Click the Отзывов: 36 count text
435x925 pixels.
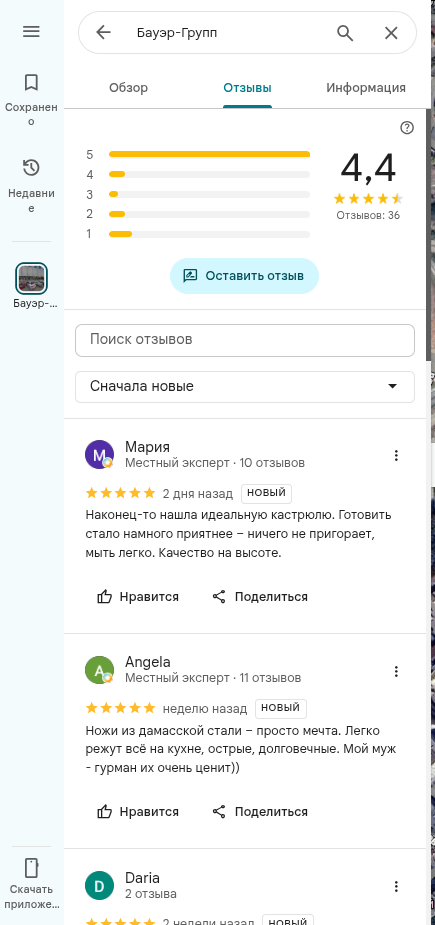pos(368,216)
